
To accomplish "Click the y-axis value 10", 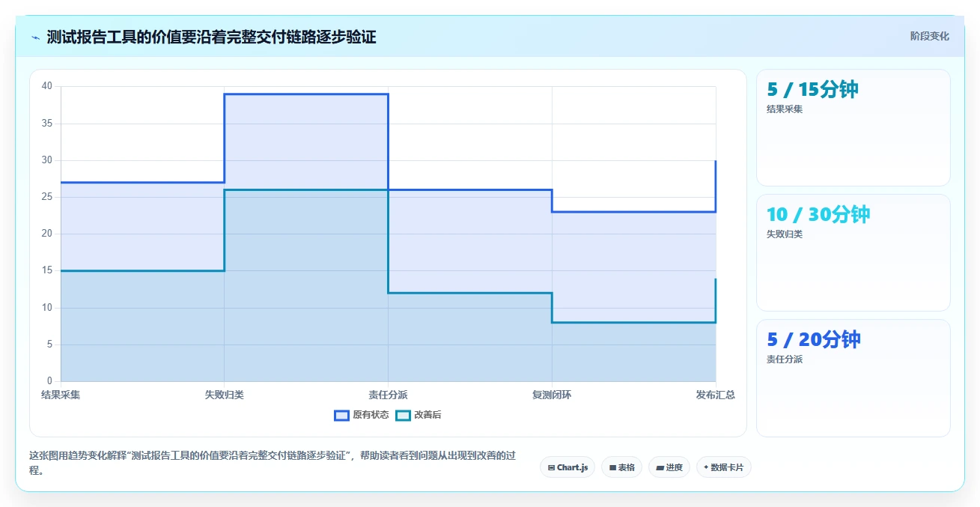I will (x=47, y=308).
